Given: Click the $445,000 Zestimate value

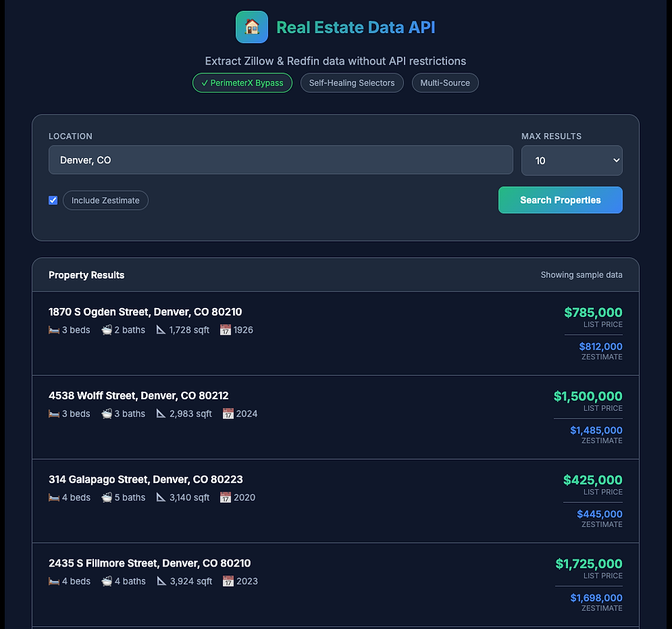Looking at the screenshot, I should pyautogui.click(x=599, y=514).
